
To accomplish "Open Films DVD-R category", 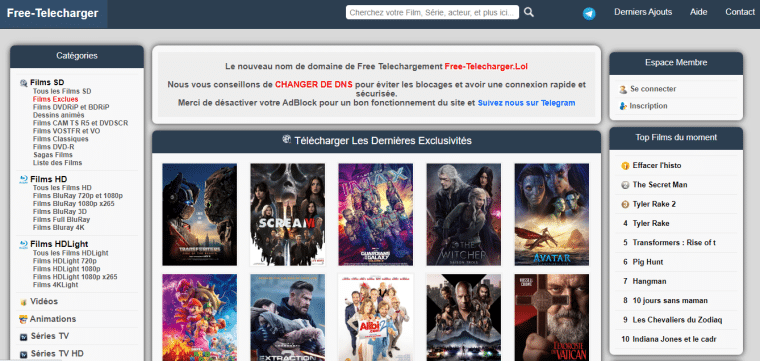I will point(54,147).
